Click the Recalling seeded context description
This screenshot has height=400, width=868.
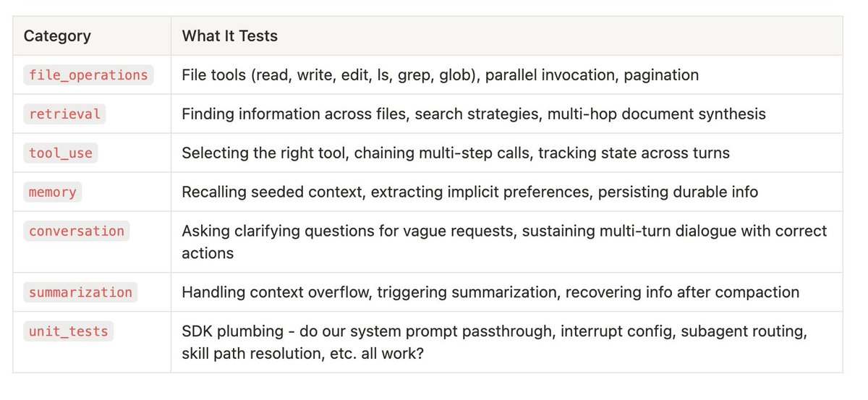click(x=469, y=192)
